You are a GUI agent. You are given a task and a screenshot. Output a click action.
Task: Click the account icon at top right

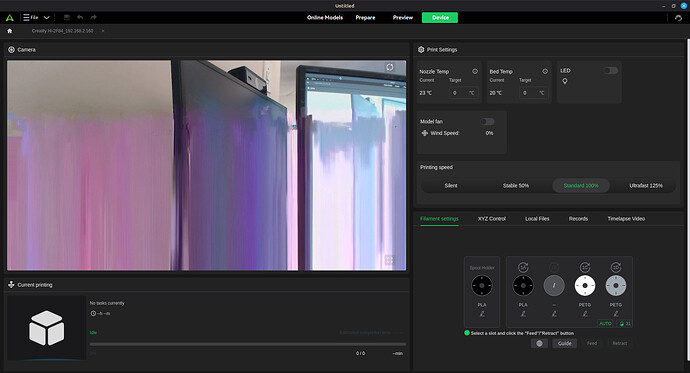click(x=678, y=18)
